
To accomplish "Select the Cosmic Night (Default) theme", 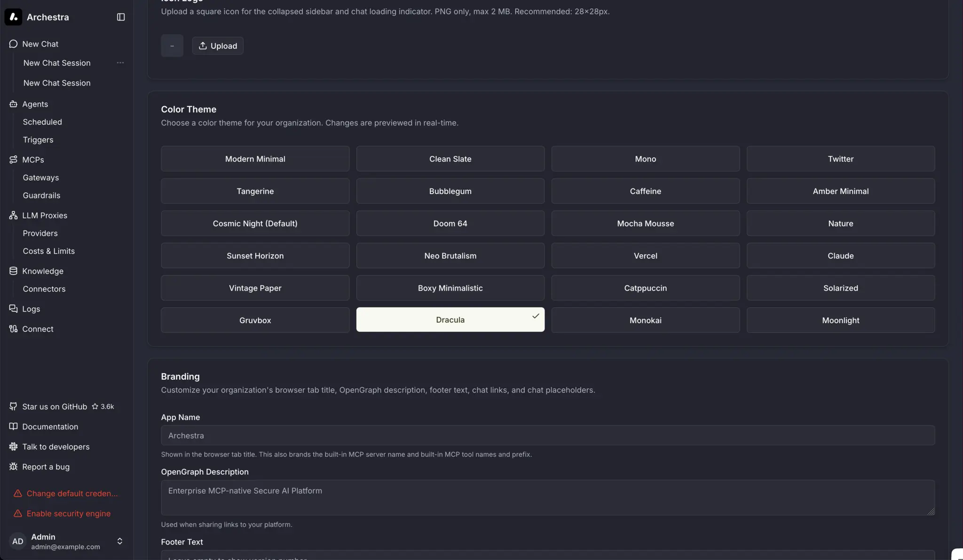I will tap(255, 223).
